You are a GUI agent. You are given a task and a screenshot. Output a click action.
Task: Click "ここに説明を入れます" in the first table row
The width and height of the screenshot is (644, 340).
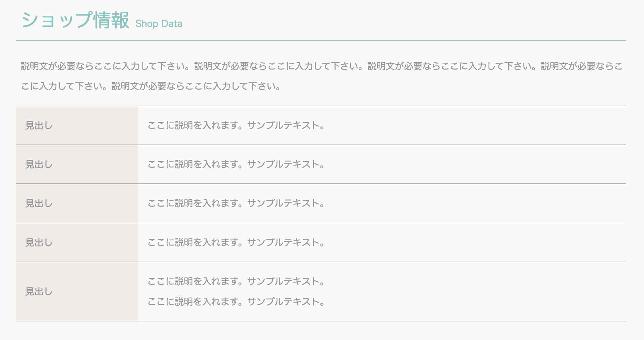[194, 125]
